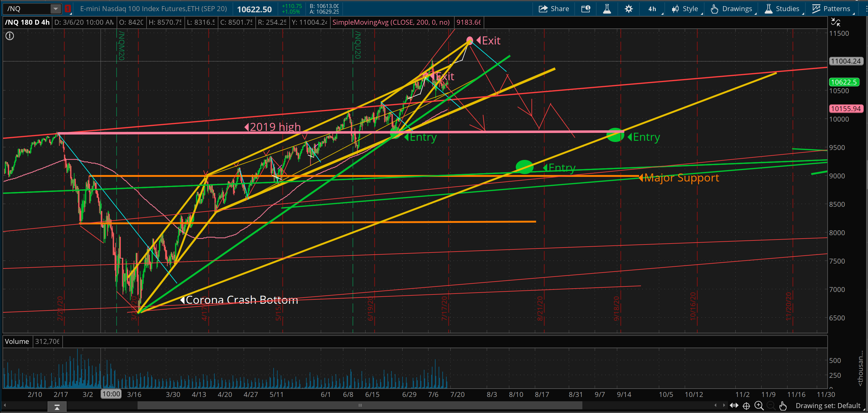Click the horizontal chart scrollbar thumb
The width and height of the screenshot is (868, 413).
[360, 405]
